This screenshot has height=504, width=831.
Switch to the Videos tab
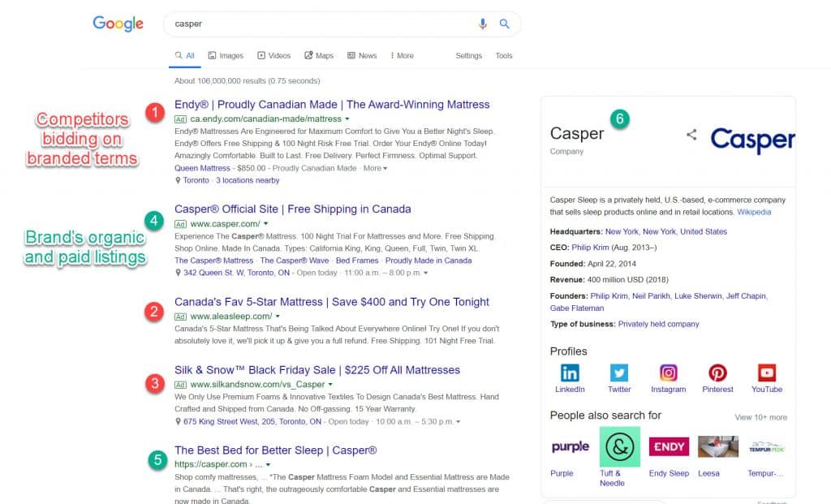[274, 56]
